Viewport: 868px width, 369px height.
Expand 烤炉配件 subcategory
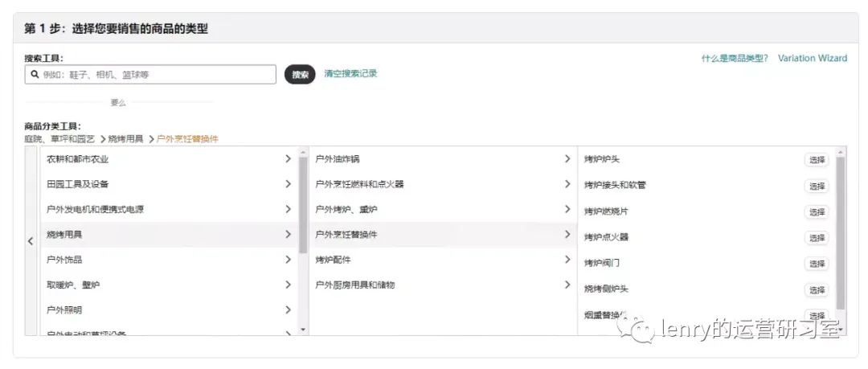click(567, 260)
